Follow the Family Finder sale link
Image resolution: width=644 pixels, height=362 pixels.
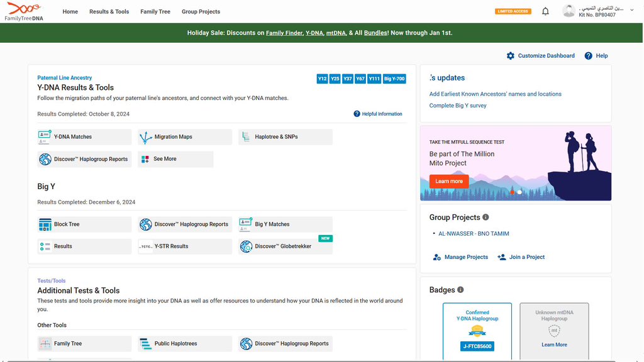click(284, 33)
